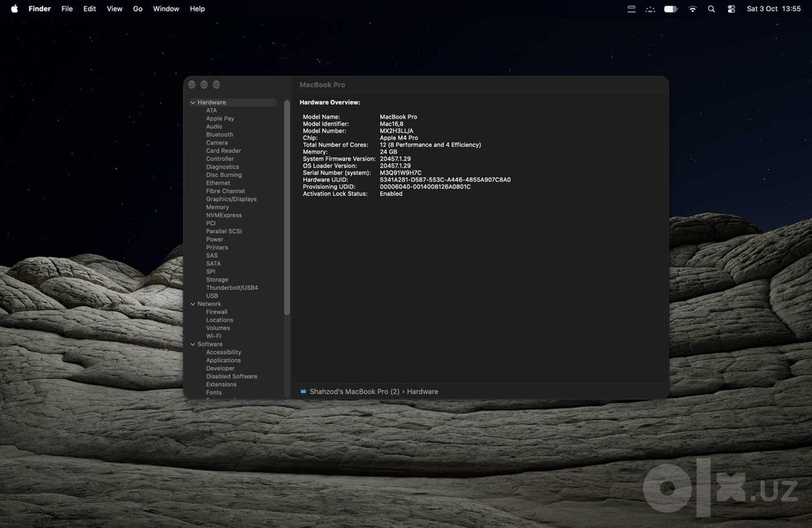Viewport: 812px width, 528px height.
Task: Open the date and time clock
Action: coord(774,9)
